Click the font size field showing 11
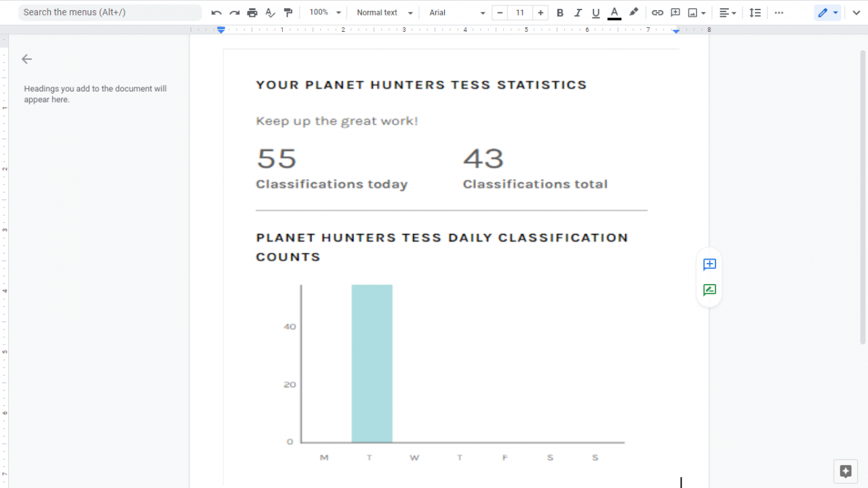Screen dimensions: 868x488 (520, 12)
